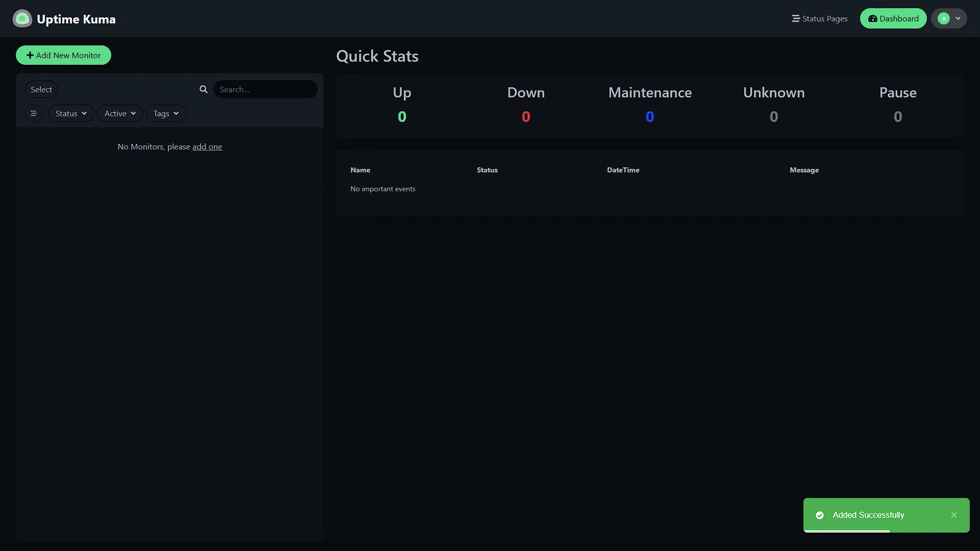Click the Quick Stats heading
Image resolution: width=980 pixels, height=551 pixels.
click(377, 56)
